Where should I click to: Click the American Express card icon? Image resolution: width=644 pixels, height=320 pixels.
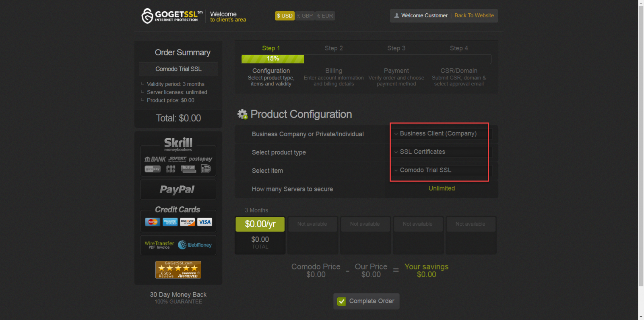click(170, 222)
